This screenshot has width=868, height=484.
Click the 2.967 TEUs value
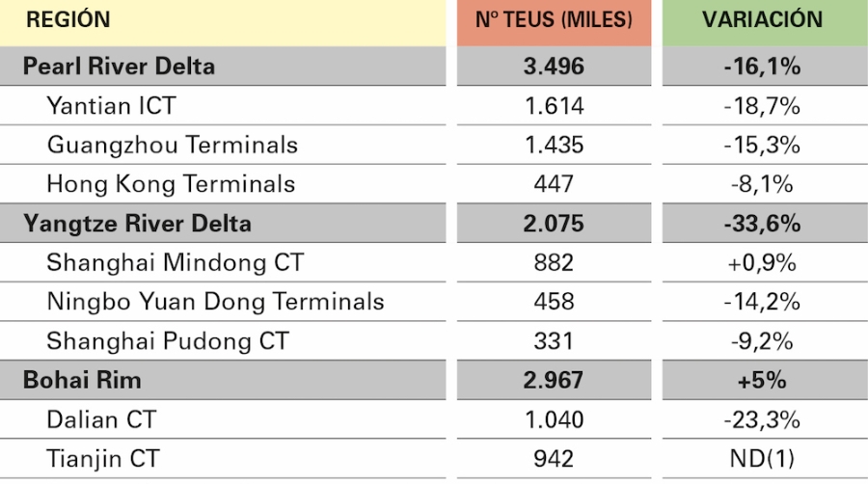click(x=554, y=381)
